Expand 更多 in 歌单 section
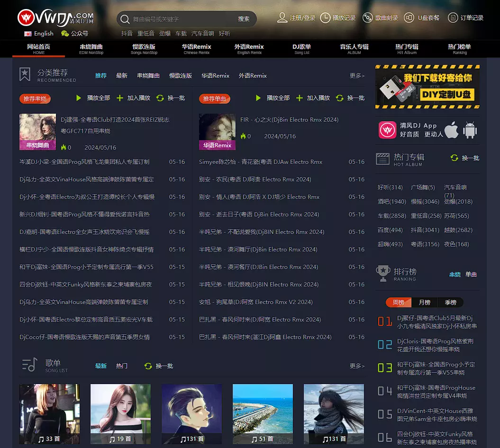This screenshot has width=500, height=448. 357,366
